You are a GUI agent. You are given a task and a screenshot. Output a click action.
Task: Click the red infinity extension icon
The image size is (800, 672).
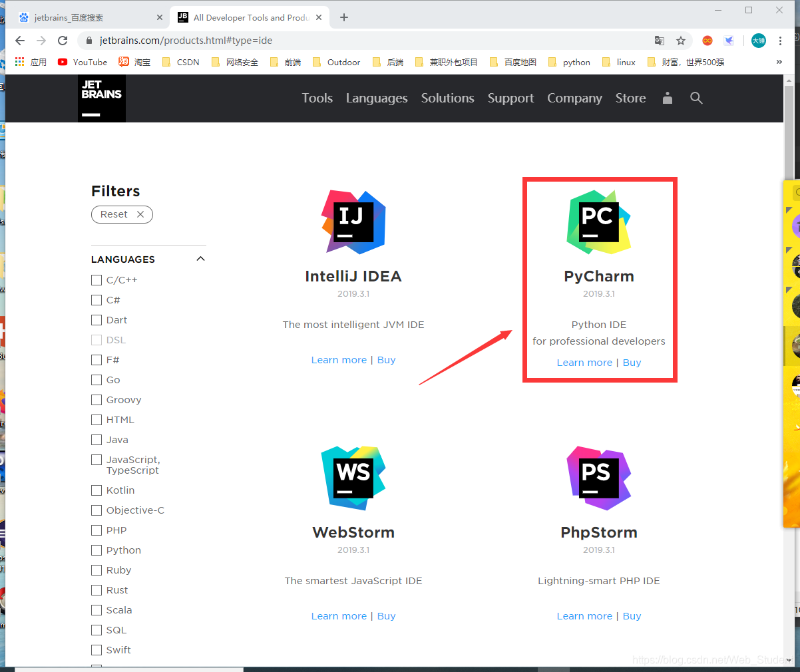707,41
